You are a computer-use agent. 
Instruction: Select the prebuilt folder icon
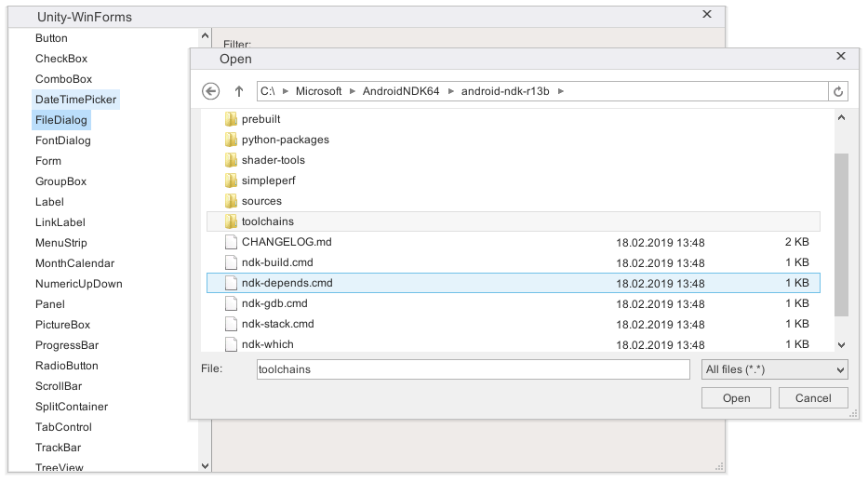coord(231,119)
